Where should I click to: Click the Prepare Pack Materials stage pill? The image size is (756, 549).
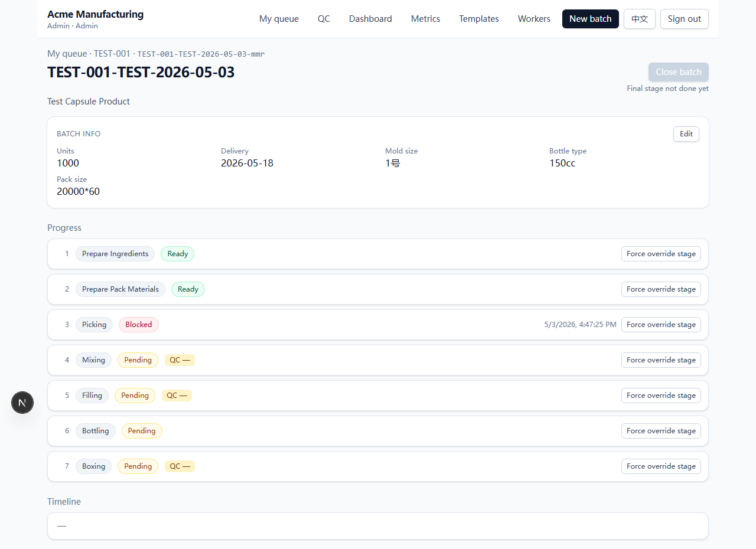pos(120,289)
